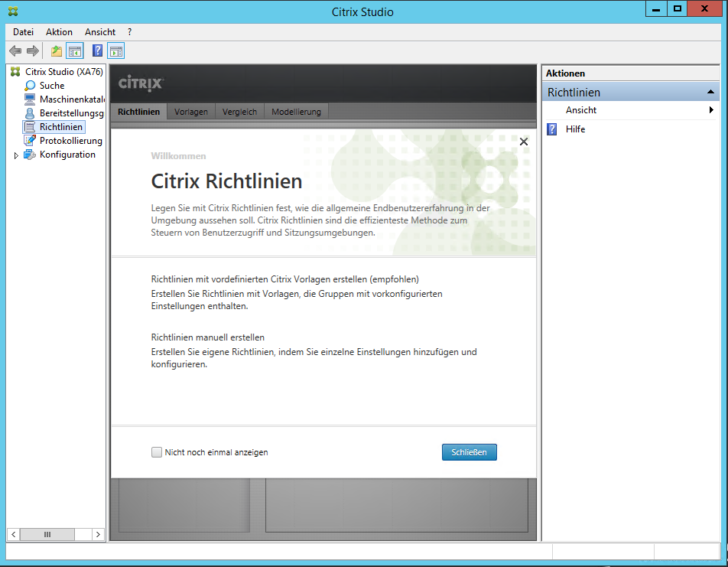The image size is (728, 567).
Task: Click the Protokollierung pencil icon
Action: [30, 140]
